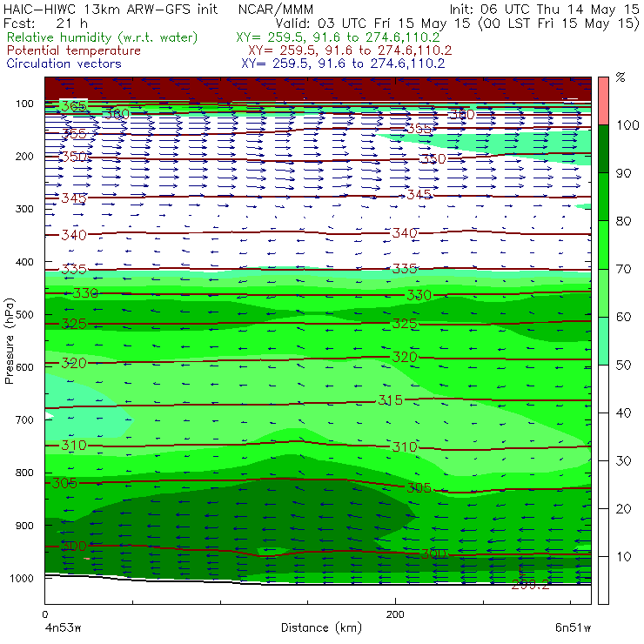Click the colorbar '20' label
Screen dimensions: 644x644
point(623,509)
